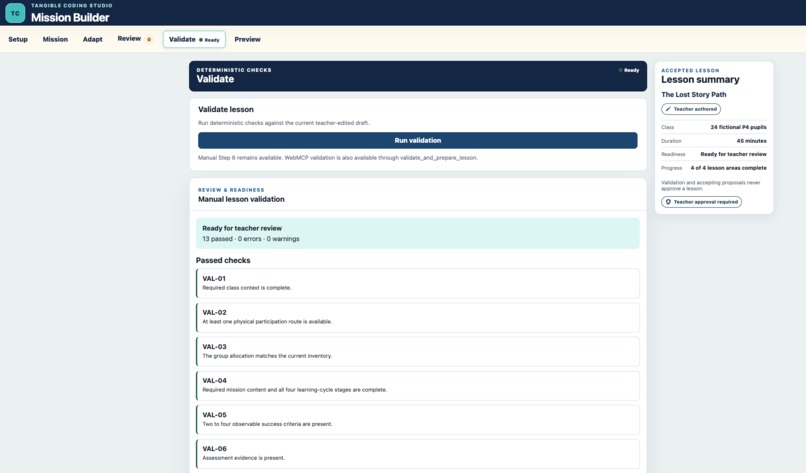806x473 pixels.
Task: Click the Tangible Coding Studio label
Action: click(71, 6)
